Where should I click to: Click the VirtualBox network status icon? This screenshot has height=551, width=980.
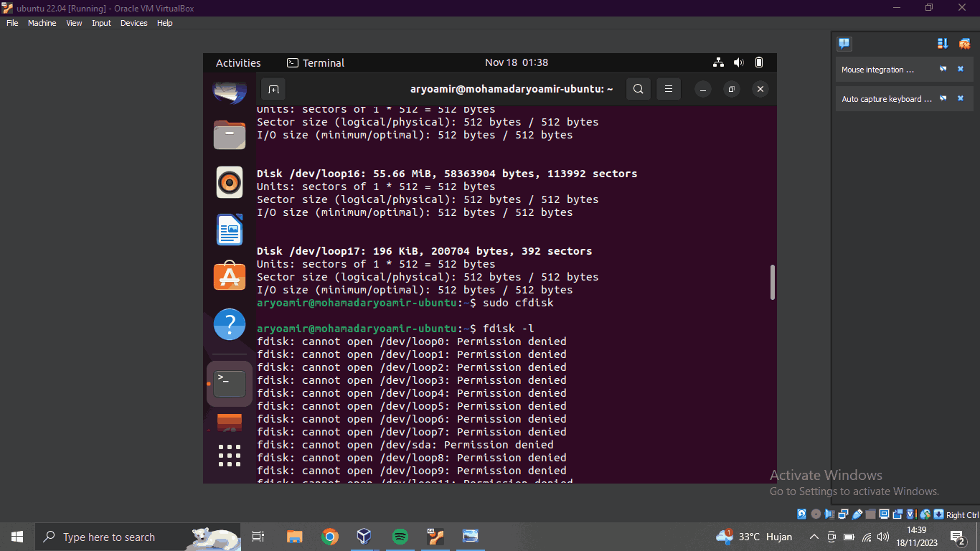843,514
